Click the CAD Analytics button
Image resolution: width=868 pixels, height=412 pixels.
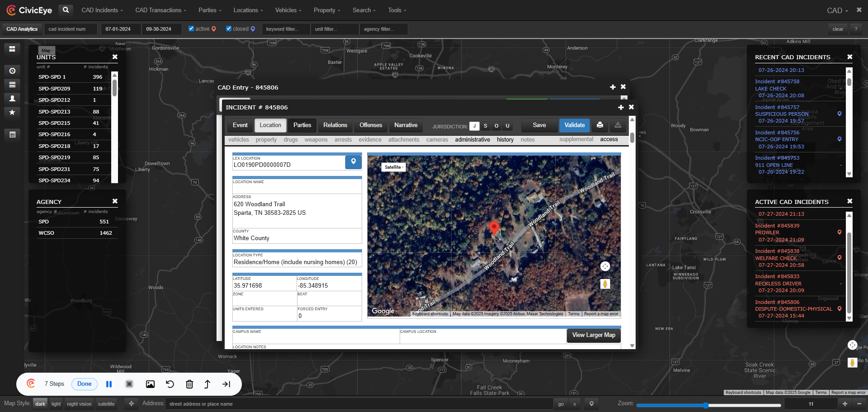point(22,29)
